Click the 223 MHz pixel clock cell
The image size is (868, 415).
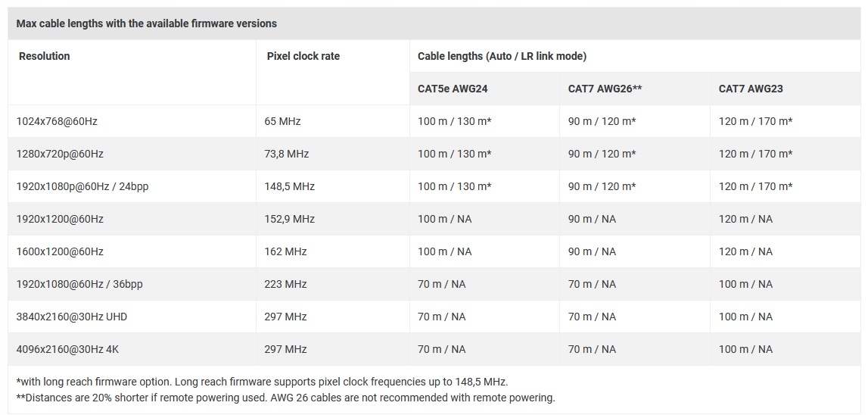(287, 284)
